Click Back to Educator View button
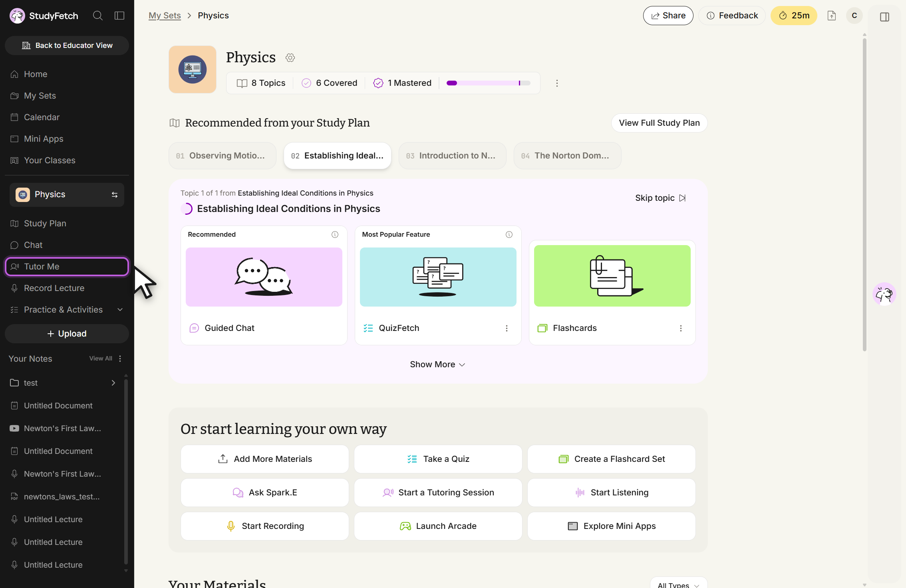This screenshot has width=906, height=588. pos(67,46)
